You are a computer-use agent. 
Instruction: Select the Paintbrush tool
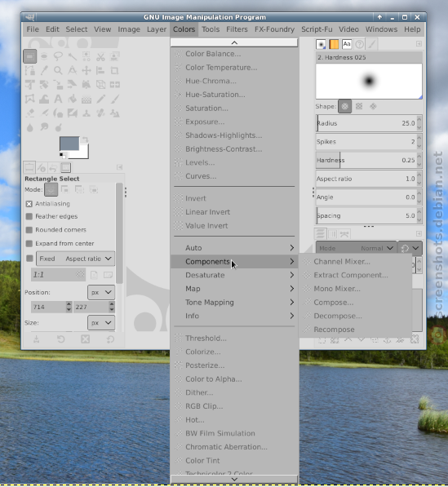(x=114, y=99)
